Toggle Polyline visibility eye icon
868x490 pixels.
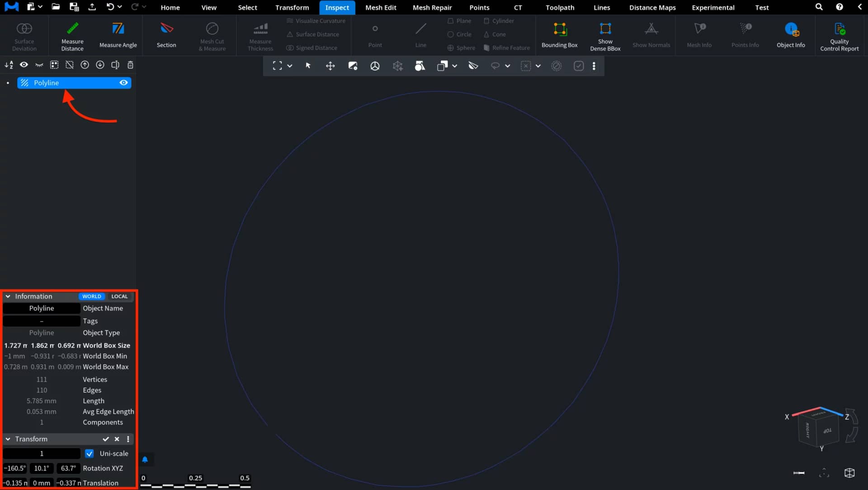point(123,83)
